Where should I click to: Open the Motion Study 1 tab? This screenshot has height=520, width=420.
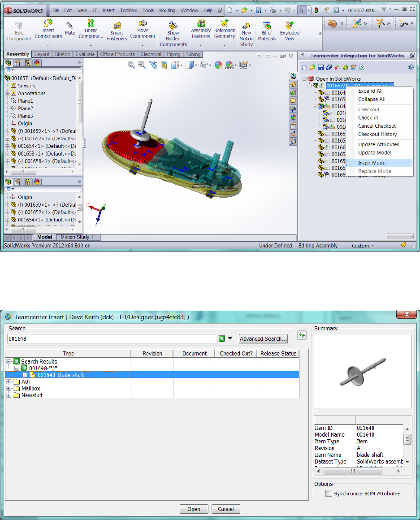(x=77, y=237)
